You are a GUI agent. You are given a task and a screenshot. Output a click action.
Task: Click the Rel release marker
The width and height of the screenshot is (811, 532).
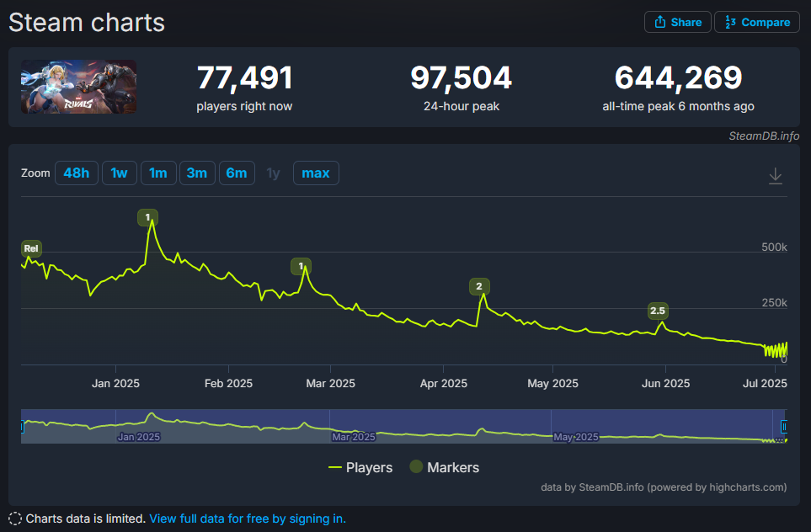click(31, 248)
